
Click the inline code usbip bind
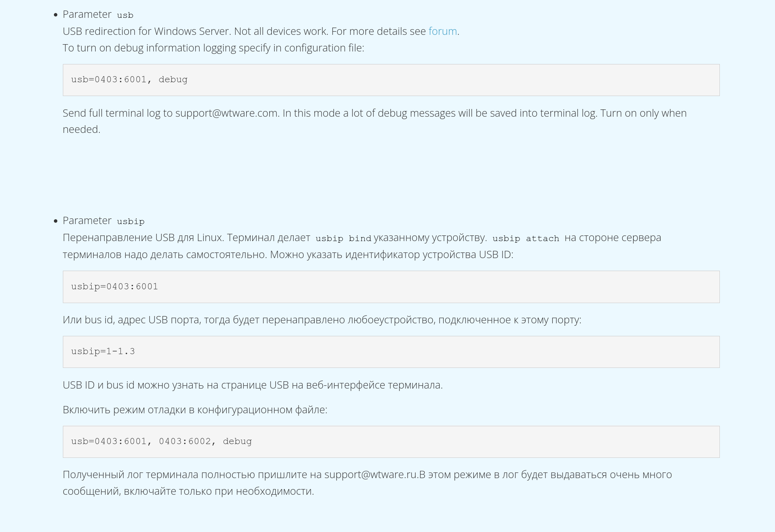tap(343, 238)
